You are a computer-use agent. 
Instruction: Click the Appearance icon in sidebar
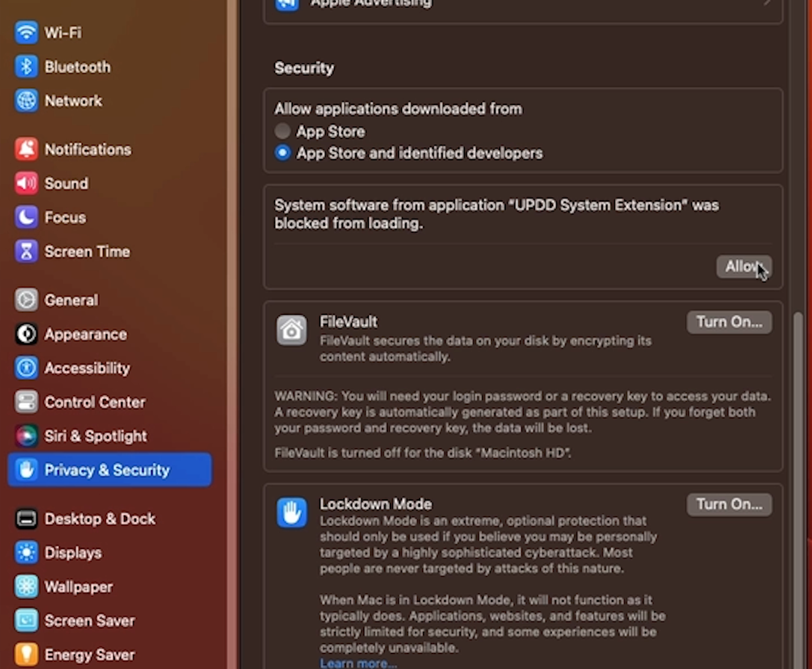[x=26, y=334]
